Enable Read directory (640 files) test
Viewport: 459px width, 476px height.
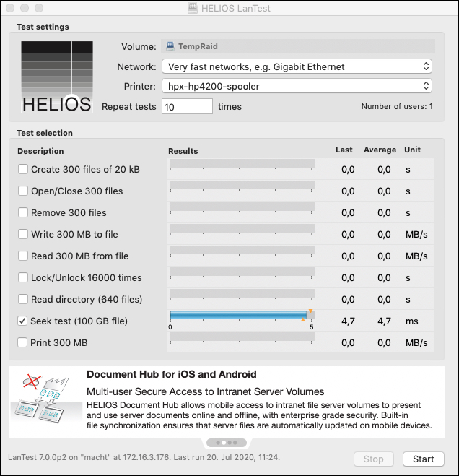click(23, 299)
